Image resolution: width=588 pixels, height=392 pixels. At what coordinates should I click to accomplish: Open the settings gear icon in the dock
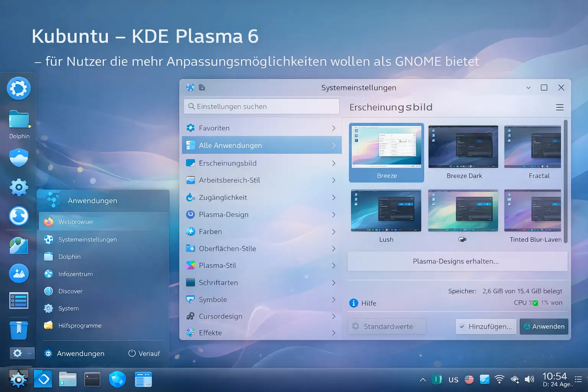(19, 187)
